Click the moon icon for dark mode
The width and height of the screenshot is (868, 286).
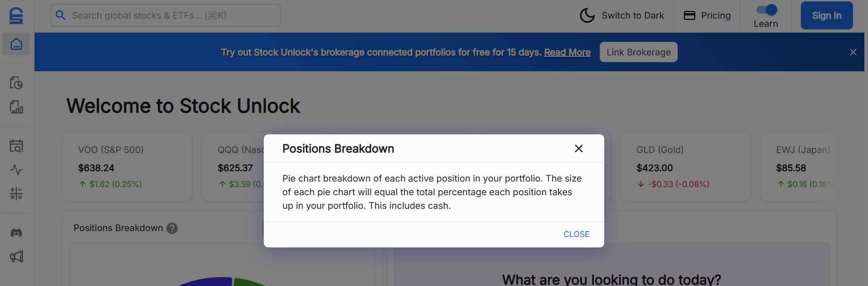(587, 15)
